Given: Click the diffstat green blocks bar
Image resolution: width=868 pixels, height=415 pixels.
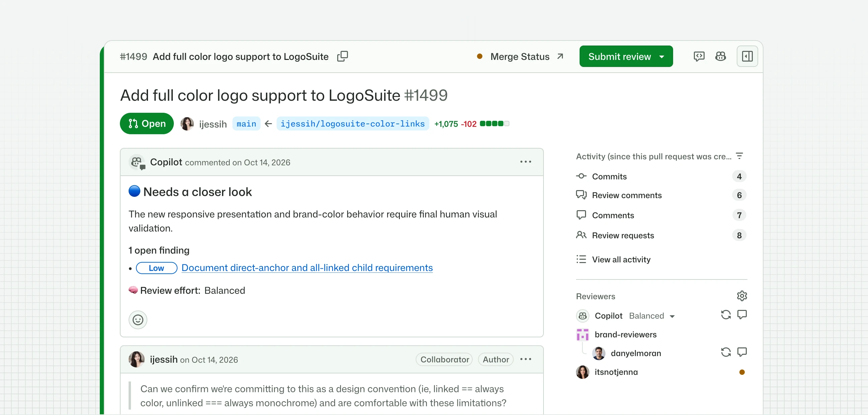Looking at the screenshot, I should (x=494, y=123).
